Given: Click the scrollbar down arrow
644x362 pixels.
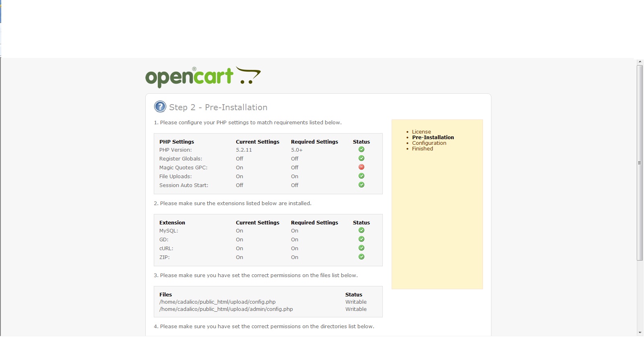Looking at the screenshot, I should coord(640,333).
